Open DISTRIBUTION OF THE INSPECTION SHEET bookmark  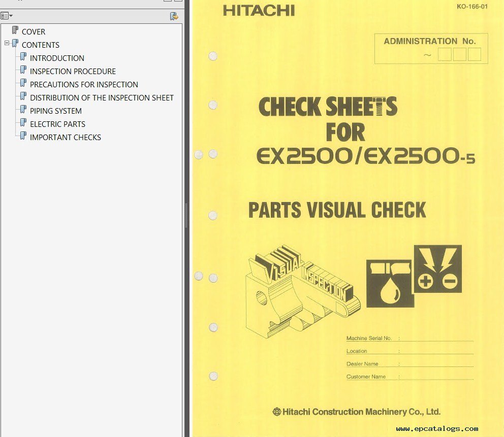click(102, 97)
